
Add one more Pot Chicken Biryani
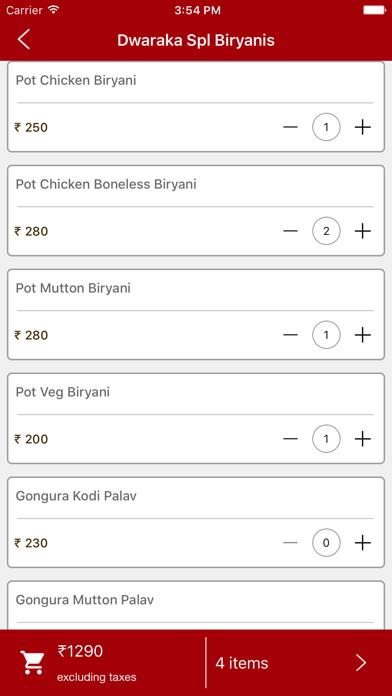363,127
